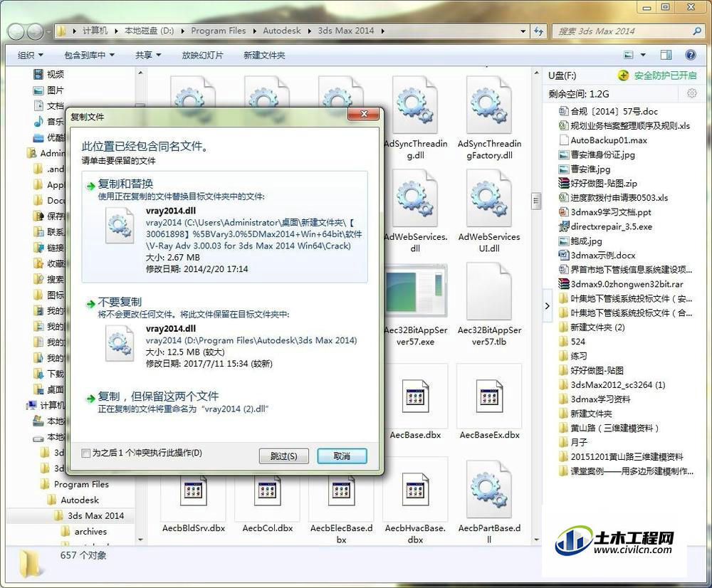Image resolution: width=712 pixels, height=588 pixels.
Task: Open AutoBackup01.max in U盘 panel
Action: click(x=603, y=140)
